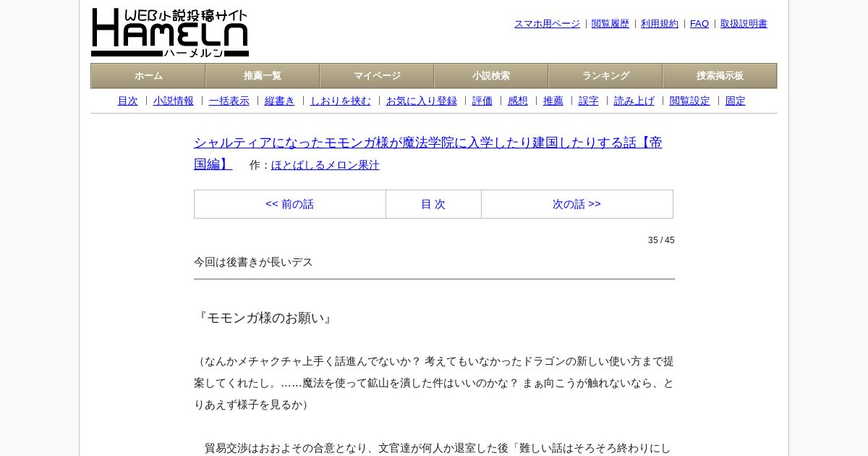Open 小説情報 in the submenu
This screenshot has width=868, height=456.
[174, 101]
